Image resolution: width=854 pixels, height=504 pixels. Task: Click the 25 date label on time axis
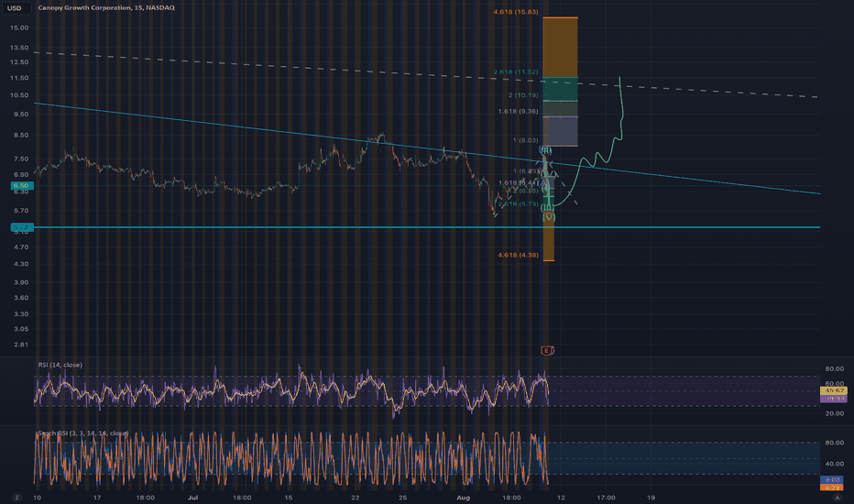402,498
